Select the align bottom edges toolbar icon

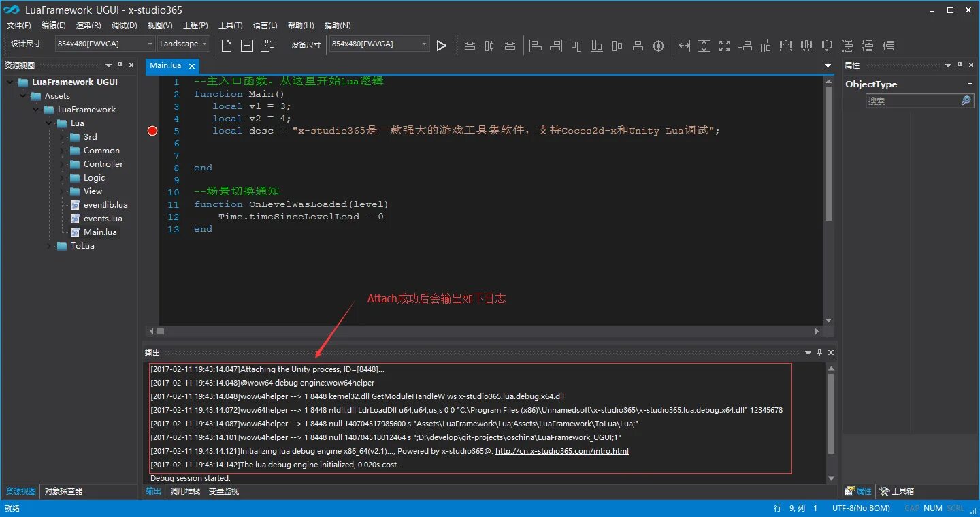pos(597,46)
